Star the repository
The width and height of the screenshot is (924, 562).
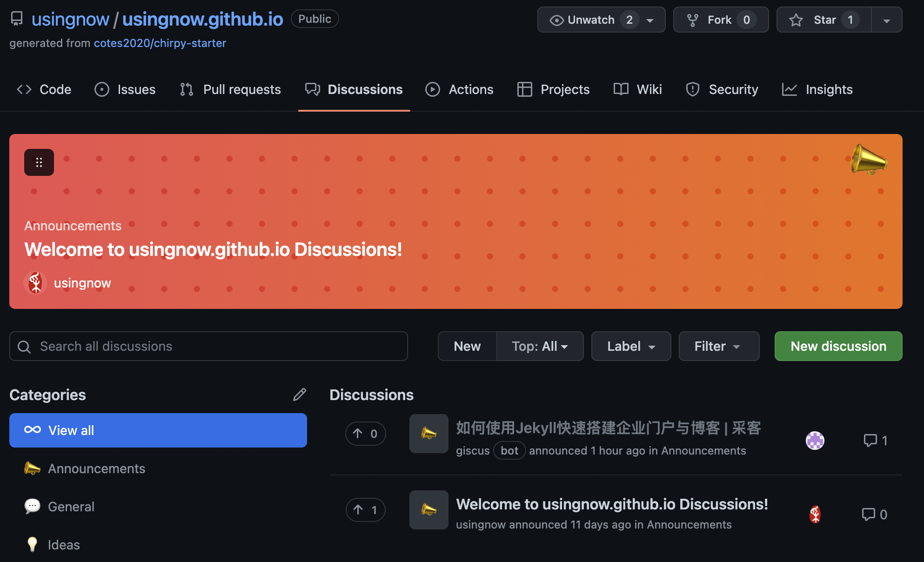tap(824, 20)
